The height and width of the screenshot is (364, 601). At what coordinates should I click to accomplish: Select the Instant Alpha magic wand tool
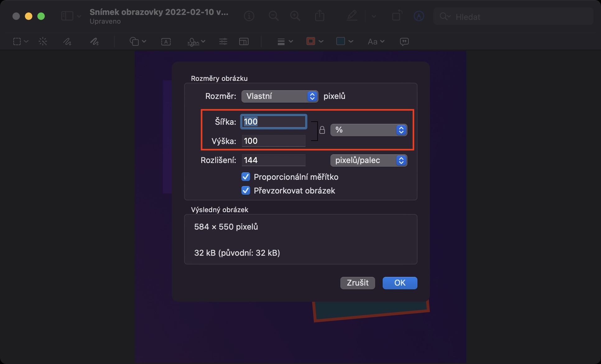click(43, 41)
